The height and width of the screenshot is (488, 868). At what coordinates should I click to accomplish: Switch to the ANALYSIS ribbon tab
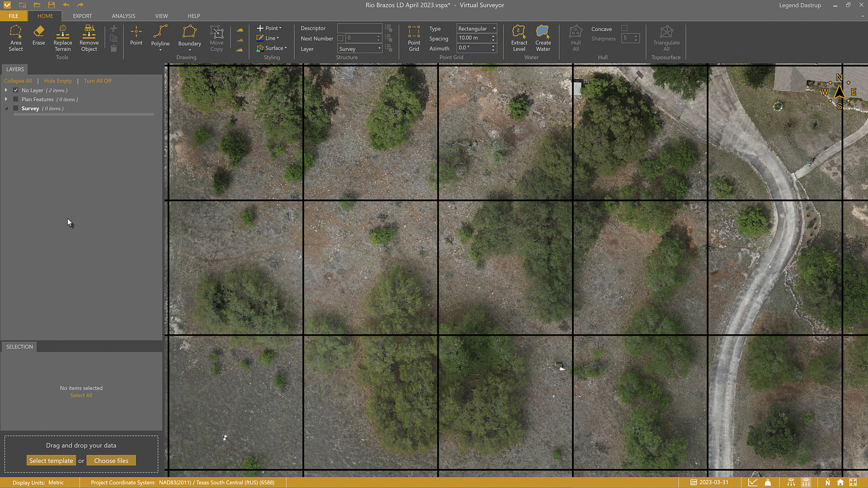click(x=123, y=16)
